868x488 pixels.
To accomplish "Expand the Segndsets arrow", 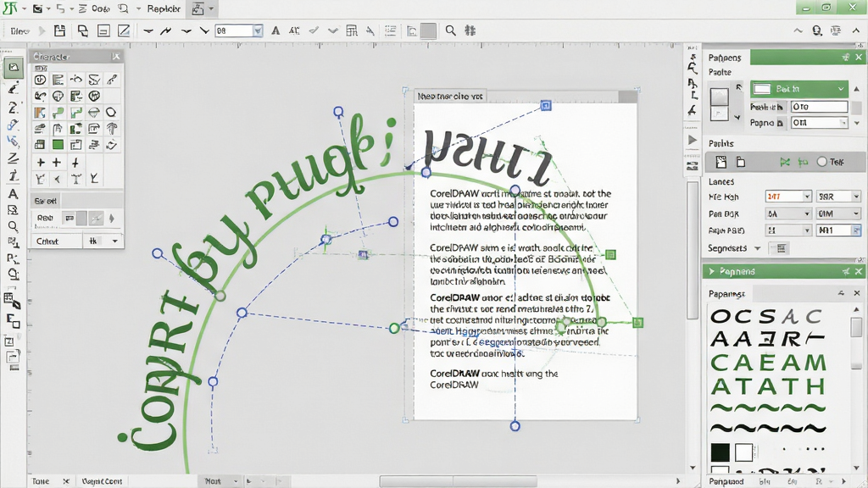I will [757, 248].
